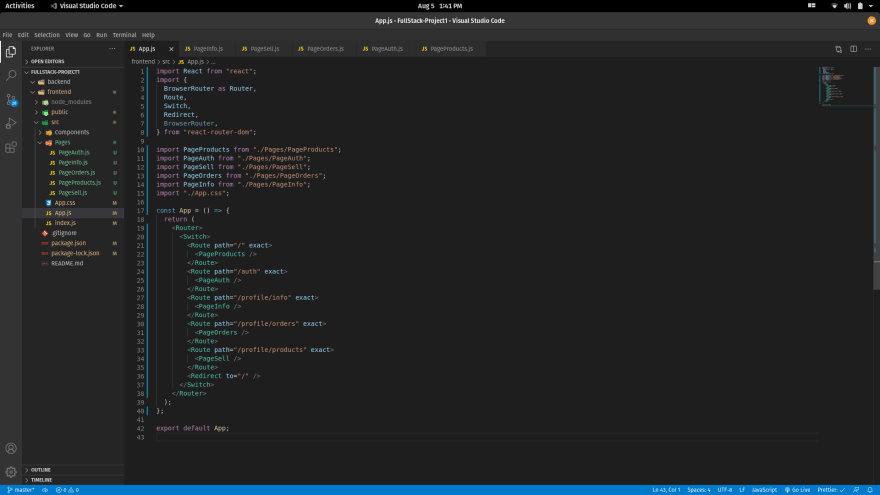Screen dimensions: 880x495
Task: Click the Open Changes icon in editor toolbar
Action: pos(838,49)
